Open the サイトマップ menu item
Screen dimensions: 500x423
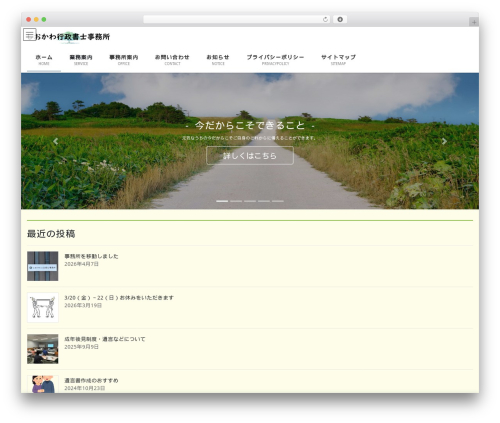[x=338, y=60]
